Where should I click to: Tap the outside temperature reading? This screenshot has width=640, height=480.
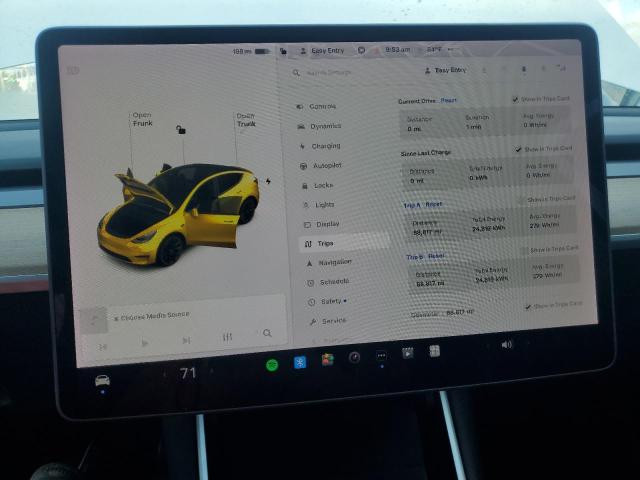coord(434,49)
